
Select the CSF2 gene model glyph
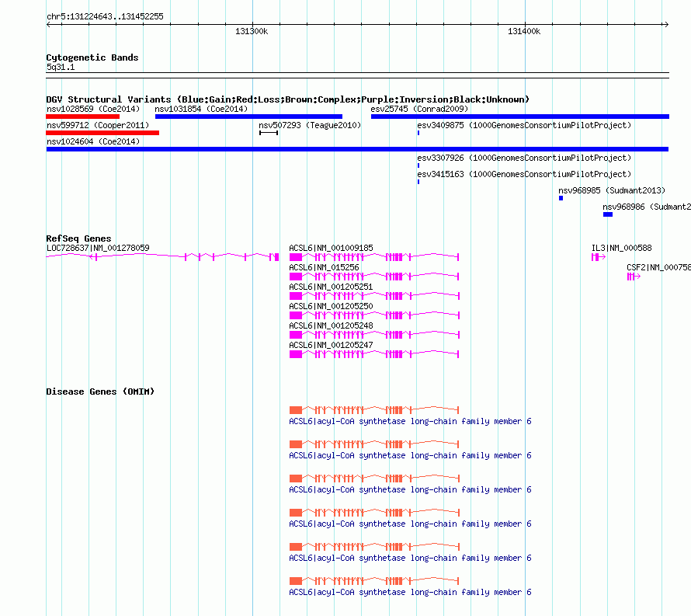coord(634,276)
